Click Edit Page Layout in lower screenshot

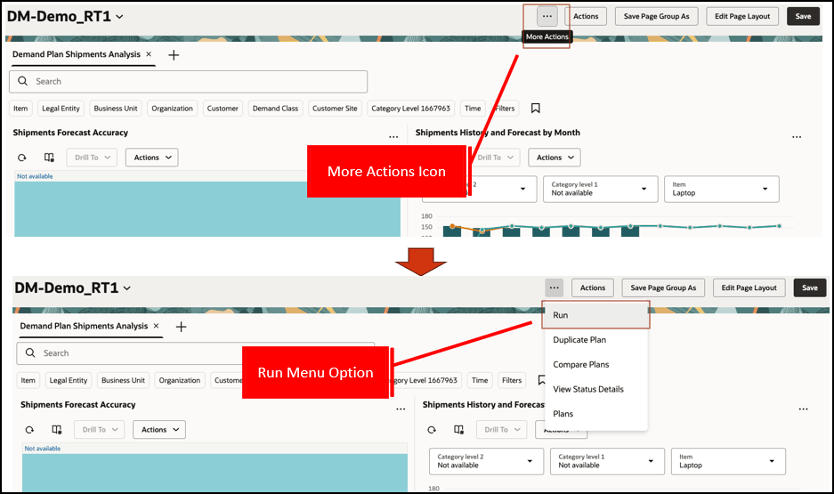point(749,288)
